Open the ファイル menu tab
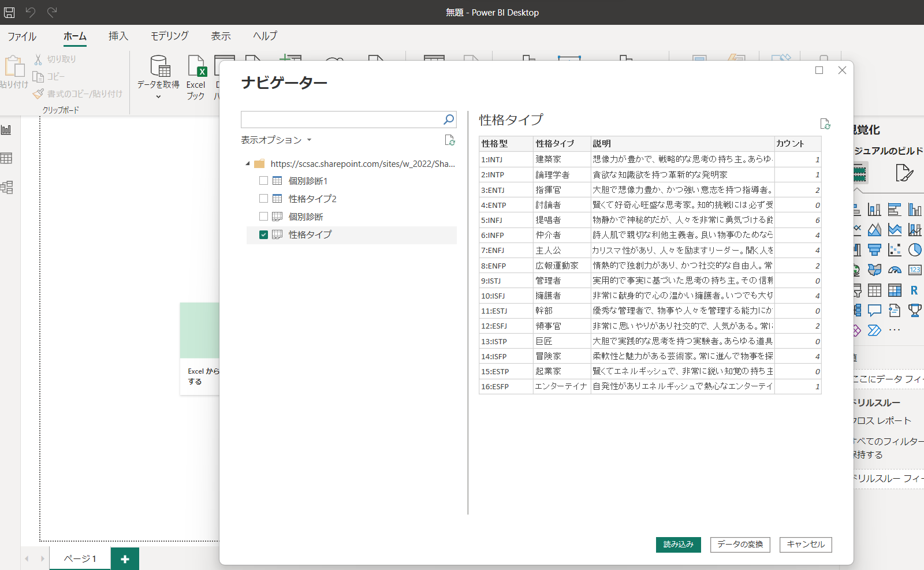924x570 pixels. coord(22,36)
